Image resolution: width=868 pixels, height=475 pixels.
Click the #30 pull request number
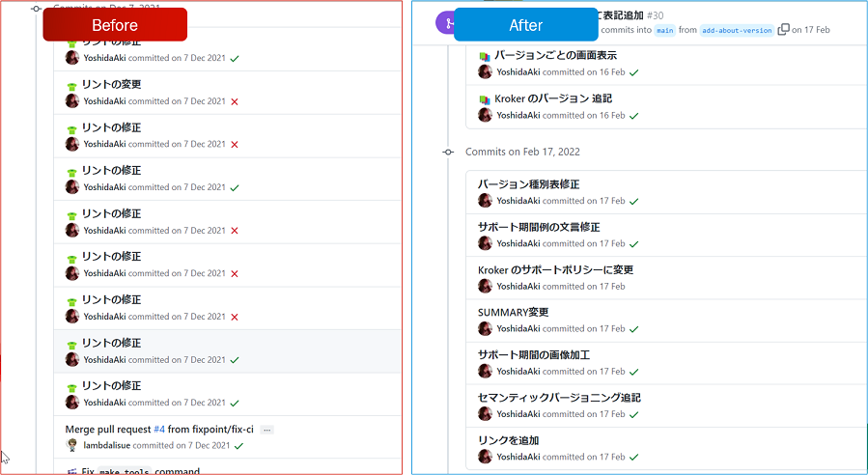[655, 15]
